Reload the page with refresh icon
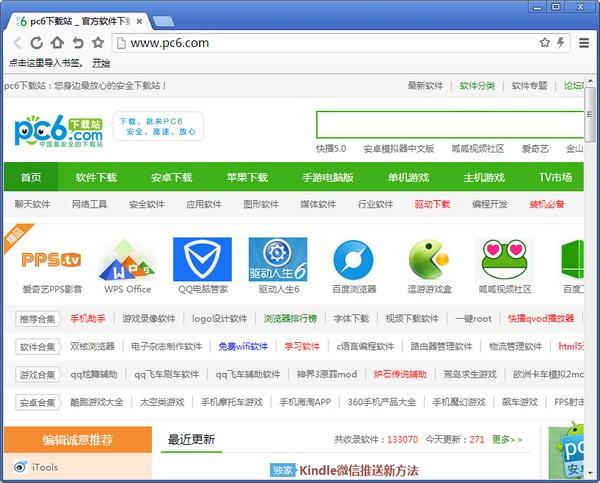The height and width of the screenshot is (483, 600). [37, 42]
